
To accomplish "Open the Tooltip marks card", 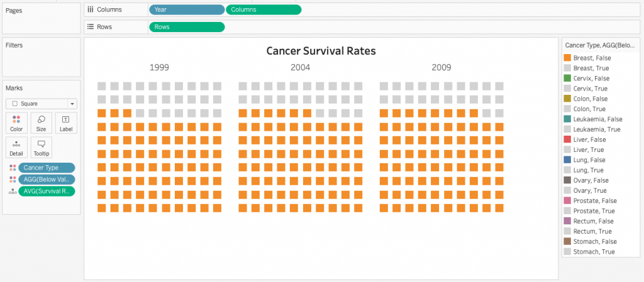I will pyautogui.click(x=41, y=147).
